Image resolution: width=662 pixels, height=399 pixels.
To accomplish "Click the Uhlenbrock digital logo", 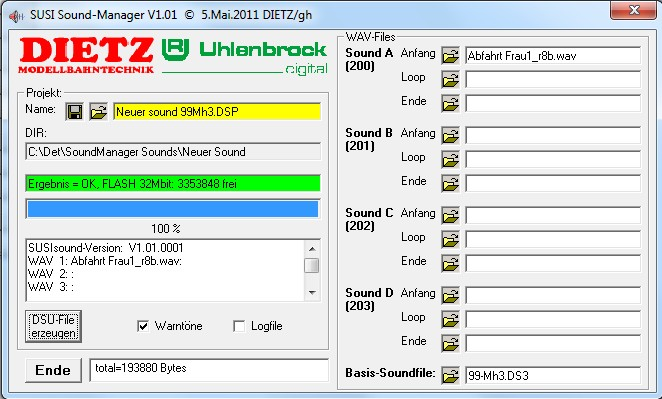I will (244, 57).
